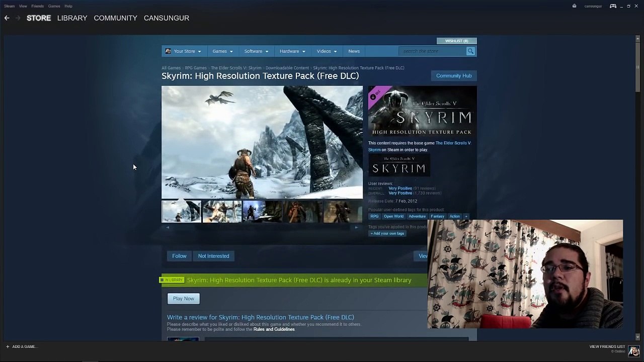Open The Elder Scrolls V: Skyrim breadcrumb
The image size is (644, 362).
236,68
